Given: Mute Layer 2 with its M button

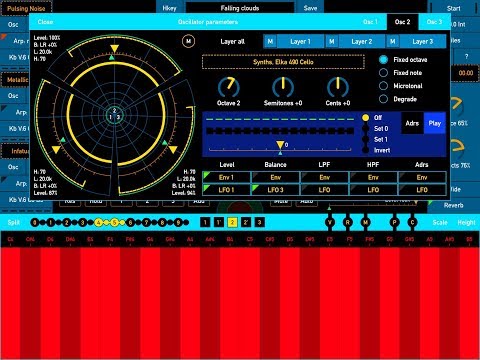Looking at the screenshot, I should (x=332, y=42).
